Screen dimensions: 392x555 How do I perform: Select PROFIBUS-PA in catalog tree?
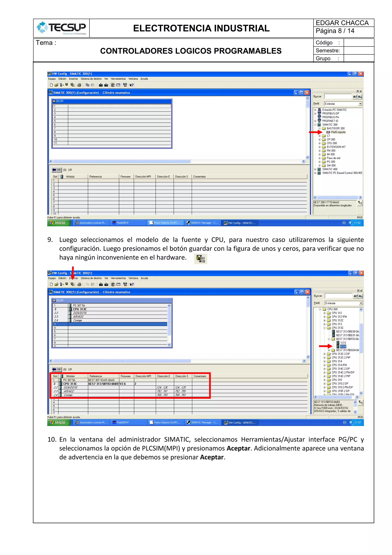tap(330, 117)
